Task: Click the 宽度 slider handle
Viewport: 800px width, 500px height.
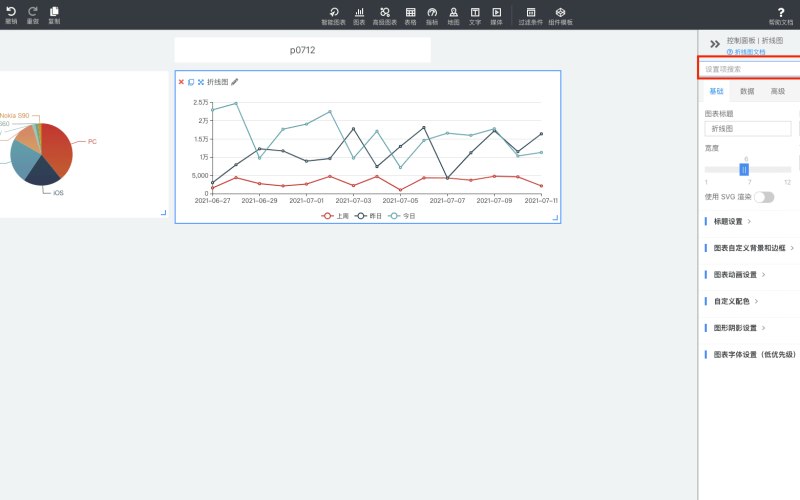Action: point(744,169)
